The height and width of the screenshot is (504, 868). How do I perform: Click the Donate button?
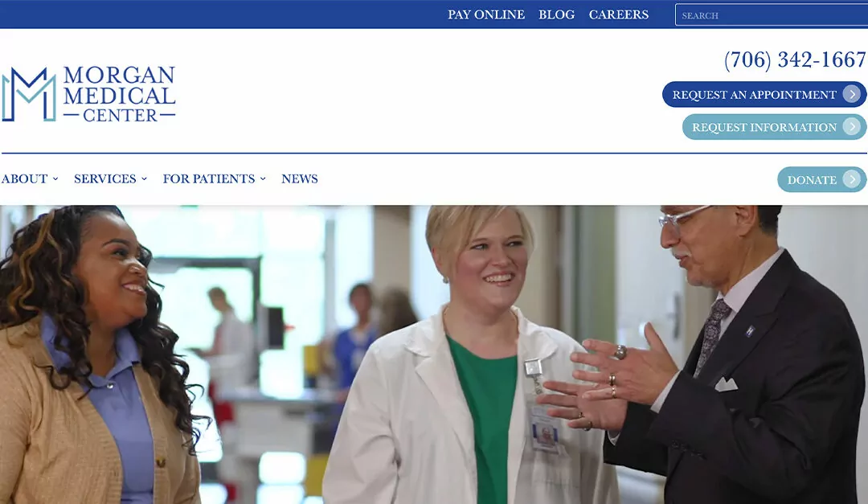[822, 179]
